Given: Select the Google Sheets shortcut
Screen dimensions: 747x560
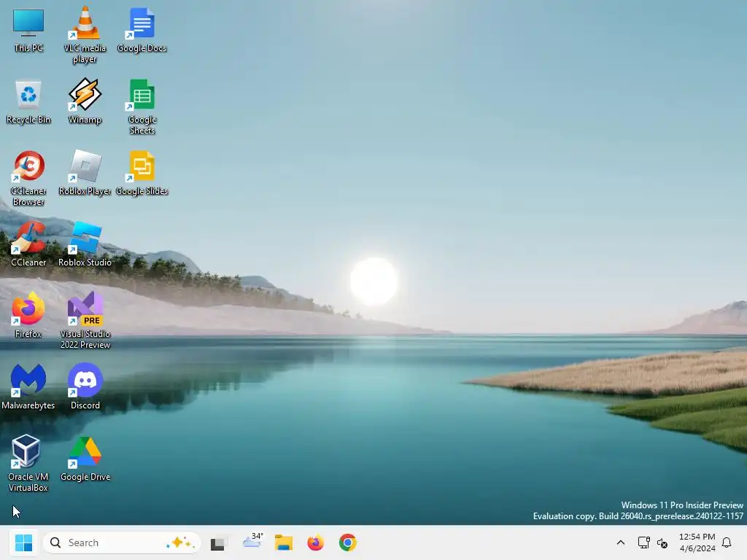Looking at the screenshot, I should 142,106.
